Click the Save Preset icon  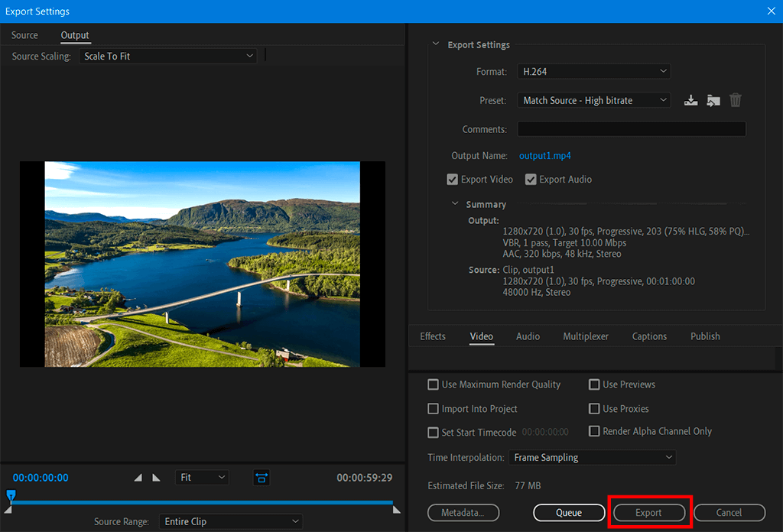pyautogui.click(x=691, y=100)
